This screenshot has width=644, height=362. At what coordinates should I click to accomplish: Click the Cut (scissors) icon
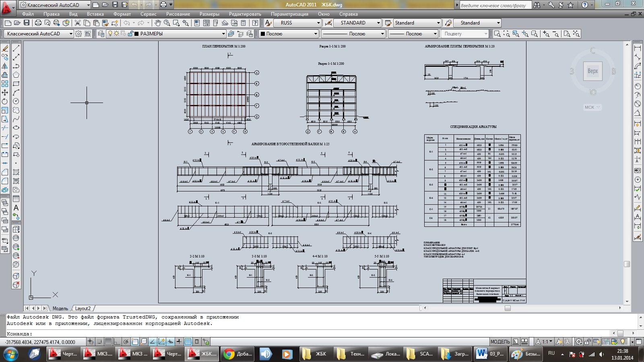(78, 23)
